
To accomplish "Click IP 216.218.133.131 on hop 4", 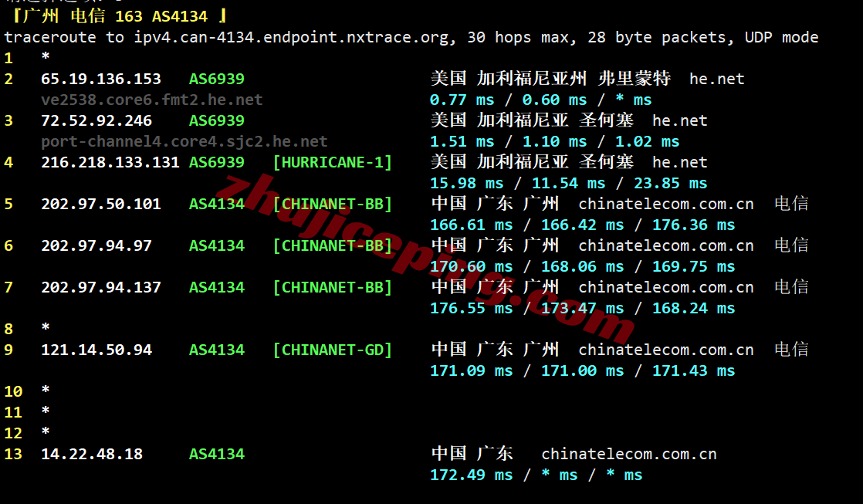I will pos(110,162).
